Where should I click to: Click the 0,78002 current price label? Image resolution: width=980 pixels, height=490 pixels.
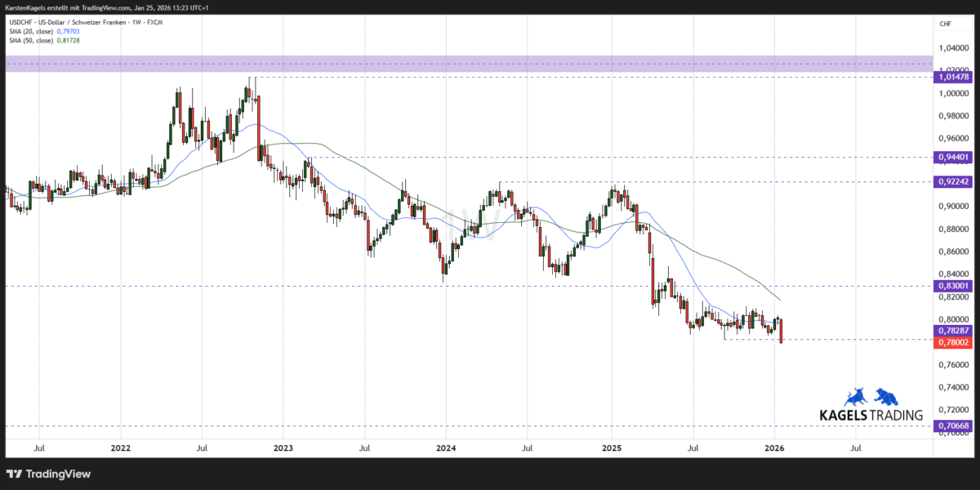pyautogui.click(x=952, y=342)
